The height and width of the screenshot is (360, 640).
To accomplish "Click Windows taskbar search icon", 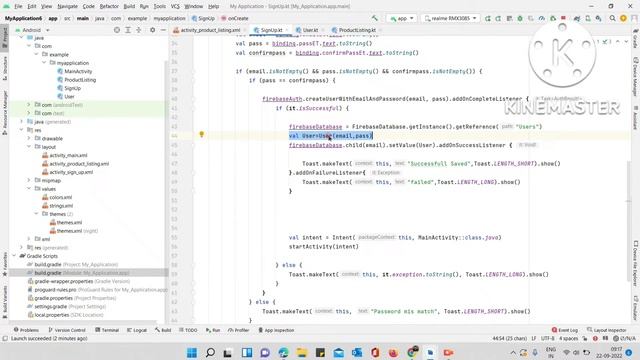I will click(210, 352).
